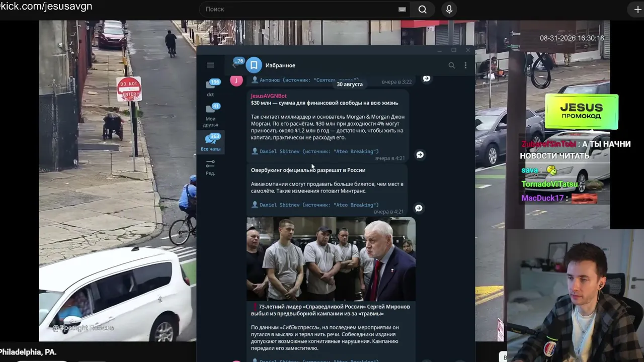Click the ZuberefSinTobi username in stream chat
This screenshot has width=644, height=362.
(548, 144)
